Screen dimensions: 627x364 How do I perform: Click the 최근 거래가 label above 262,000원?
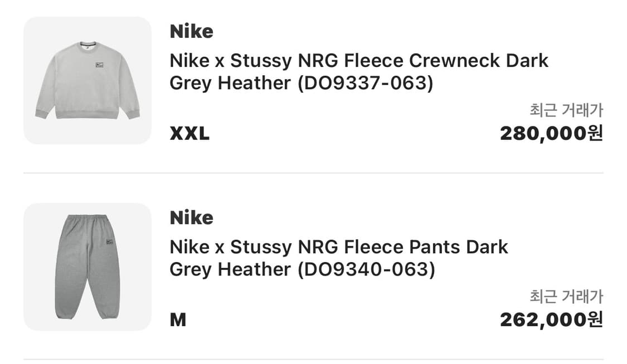566,297
